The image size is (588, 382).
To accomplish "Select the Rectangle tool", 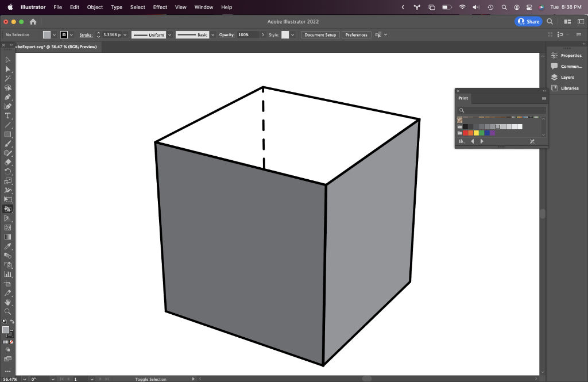I will [8, 134].
